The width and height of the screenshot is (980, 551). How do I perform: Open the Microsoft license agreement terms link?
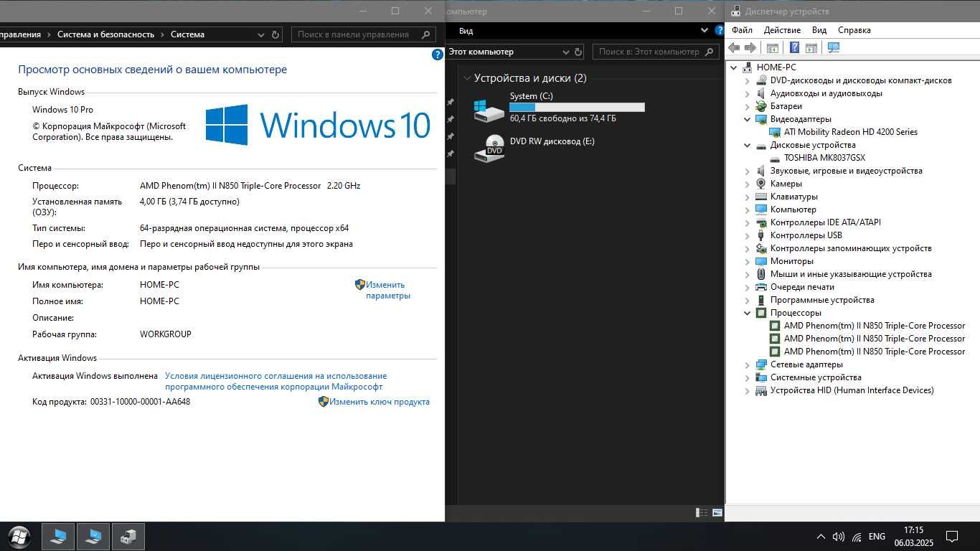pyautogui.click(x=275, y=381)
